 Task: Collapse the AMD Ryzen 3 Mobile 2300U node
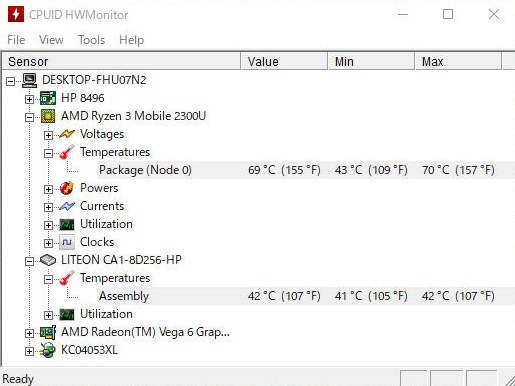(29, 117)
